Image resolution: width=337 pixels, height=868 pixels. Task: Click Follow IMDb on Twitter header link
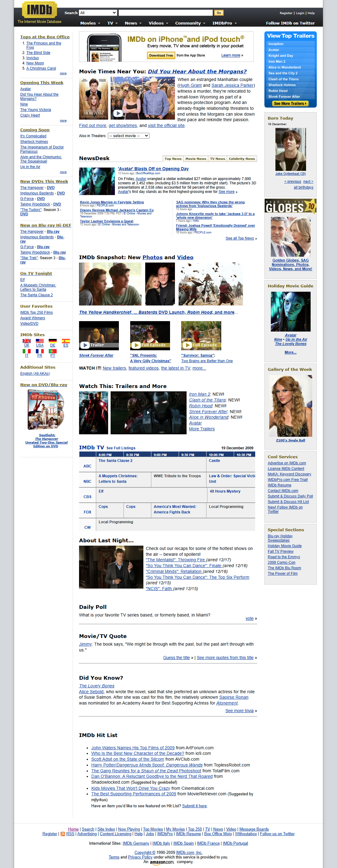coord(290,23)
